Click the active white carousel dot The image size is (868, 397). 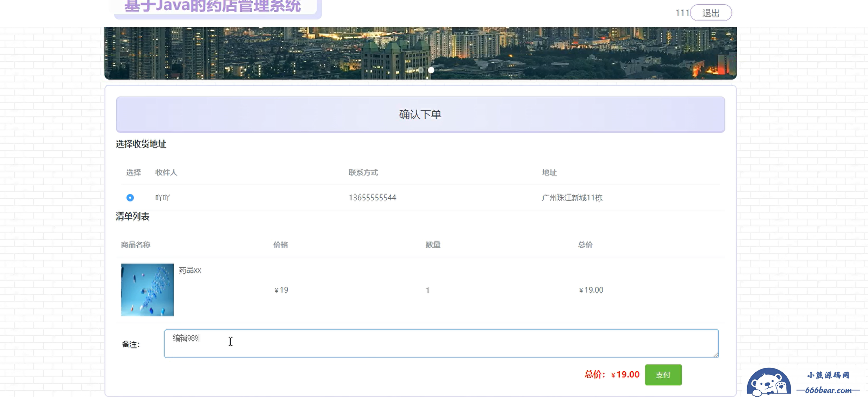pos(431,70)
